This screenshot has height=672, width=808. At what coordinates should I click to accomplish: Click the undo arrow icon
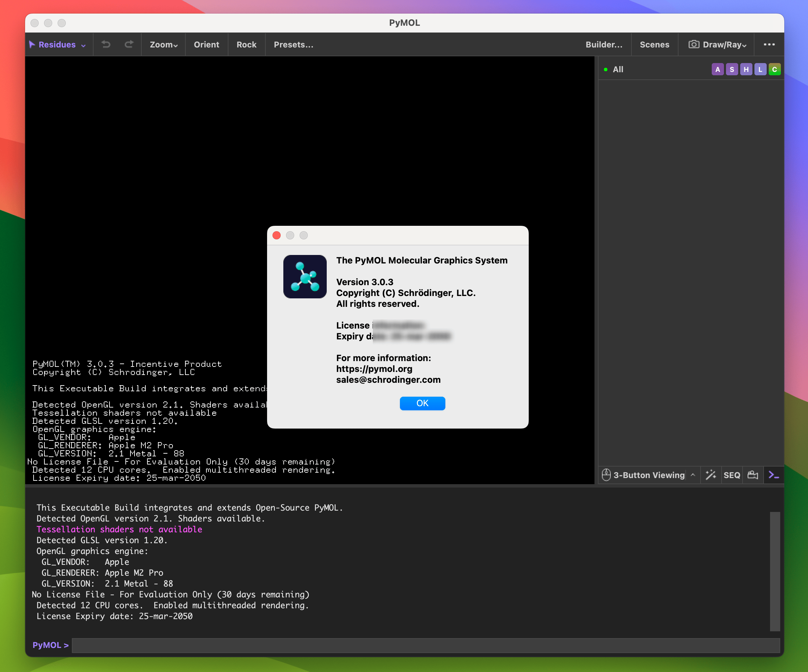pos(106,44)
